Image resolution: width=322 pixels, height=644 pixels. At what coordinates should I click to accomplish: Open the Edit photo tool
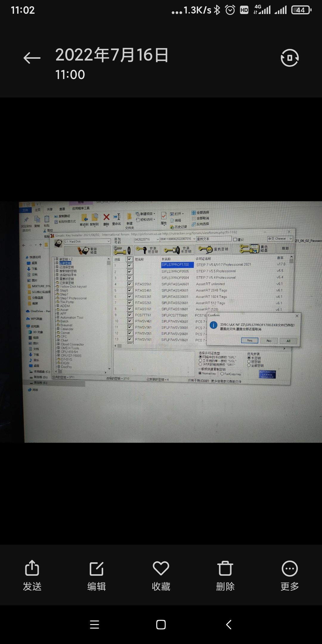(97, 576)
